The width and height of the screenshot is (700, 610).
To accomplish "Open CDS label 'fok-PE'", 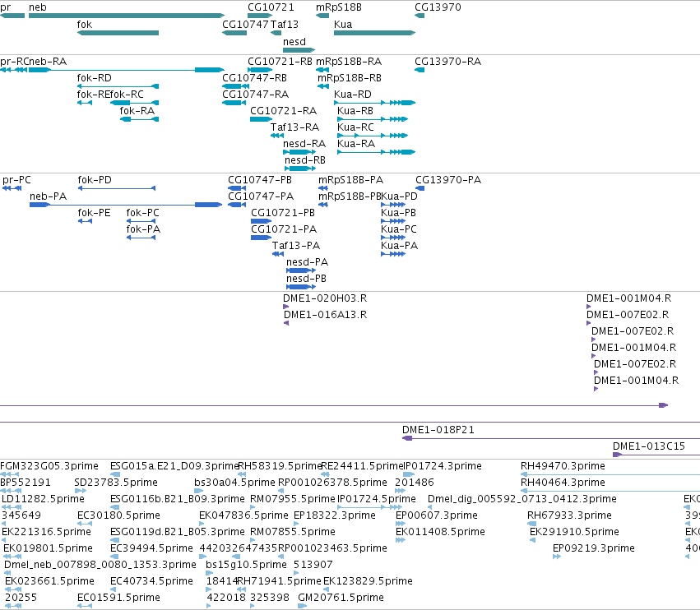I will pos(94,212).
